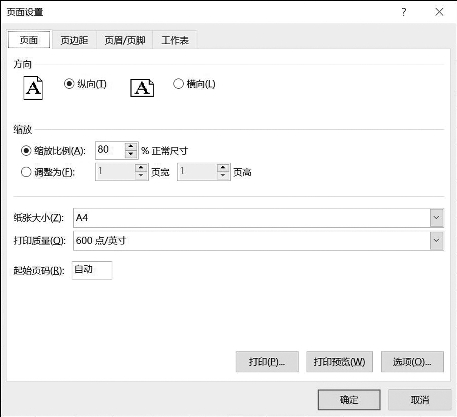Screen dimensions: 457x417
Task: Click the landscape orientation page icon
Action: (142, 88)
